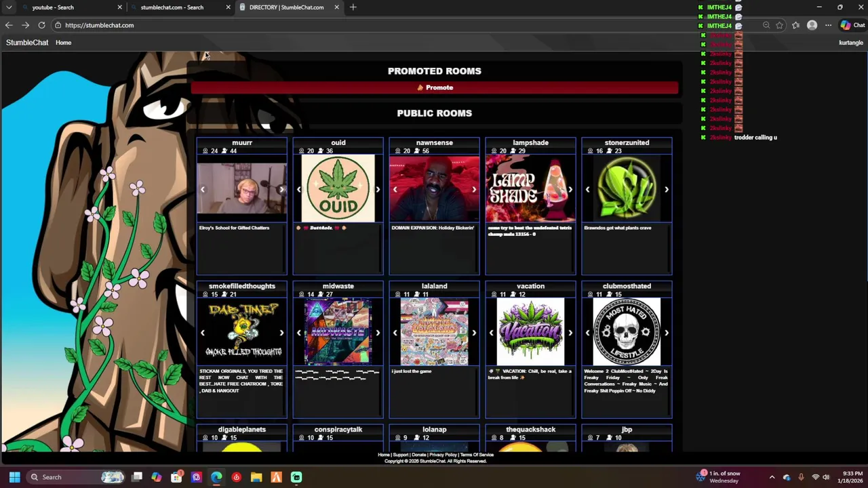Show next image in lalaland card

tap(474, 333)
